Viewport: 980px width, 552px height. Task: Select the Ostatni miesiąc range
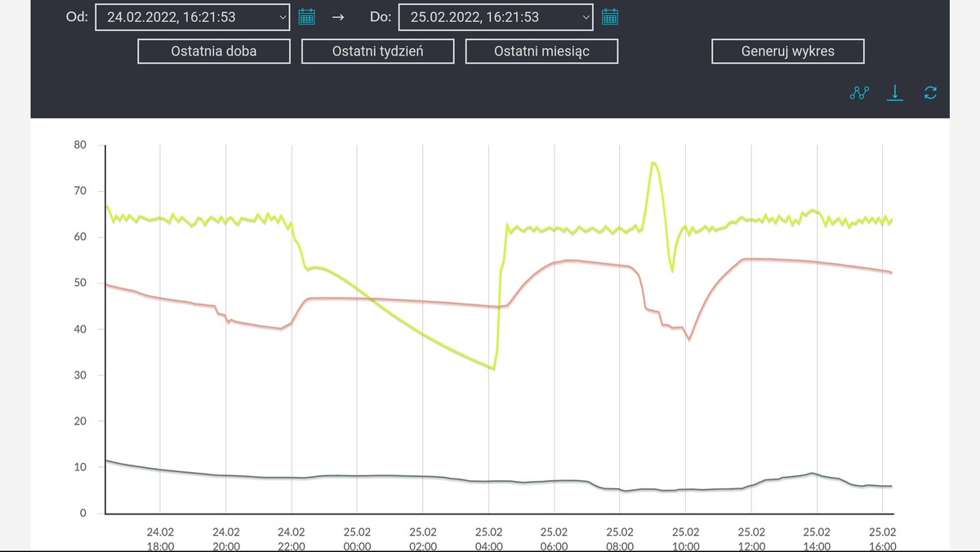541,51
